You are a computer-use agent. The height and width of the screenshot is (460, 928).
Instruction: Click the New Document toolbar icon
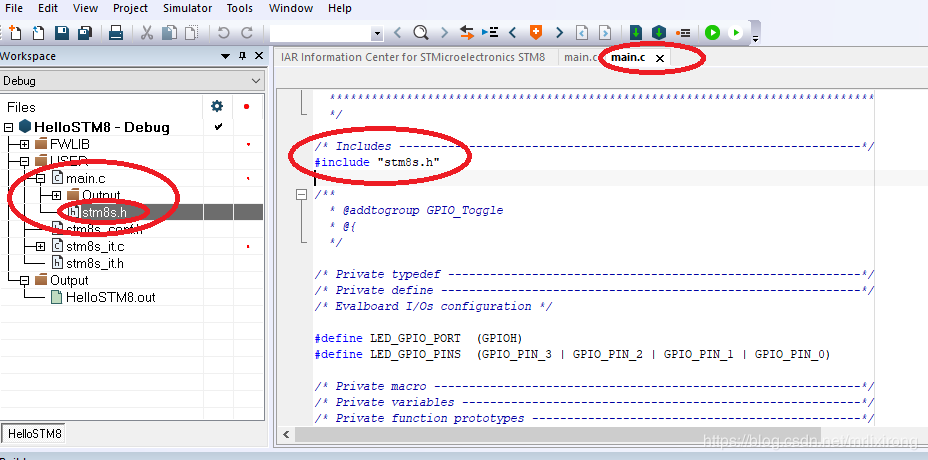15,33
